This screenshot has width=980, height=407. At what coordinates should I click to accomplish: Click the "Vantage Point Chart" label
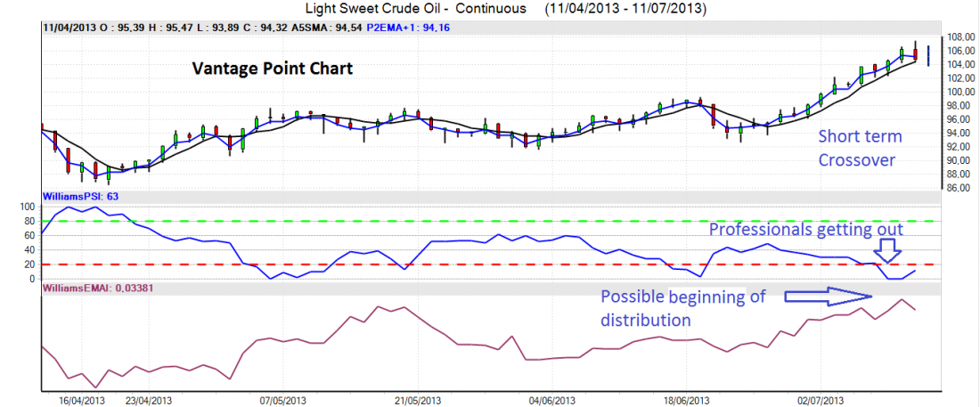(x=273, y=69)
